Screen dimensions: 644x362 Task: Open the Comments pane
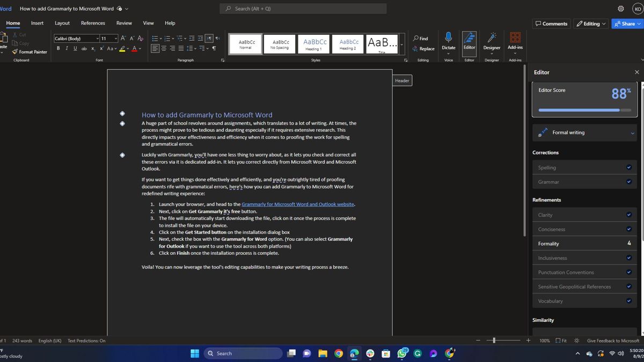552,23
